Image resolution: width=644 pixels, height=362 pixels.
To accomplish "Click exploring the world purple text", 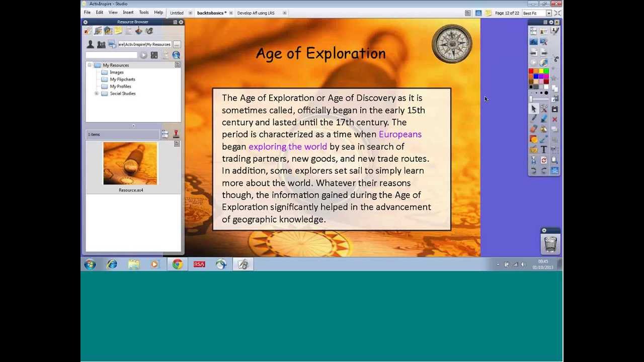I will click(x=287, y=146).
